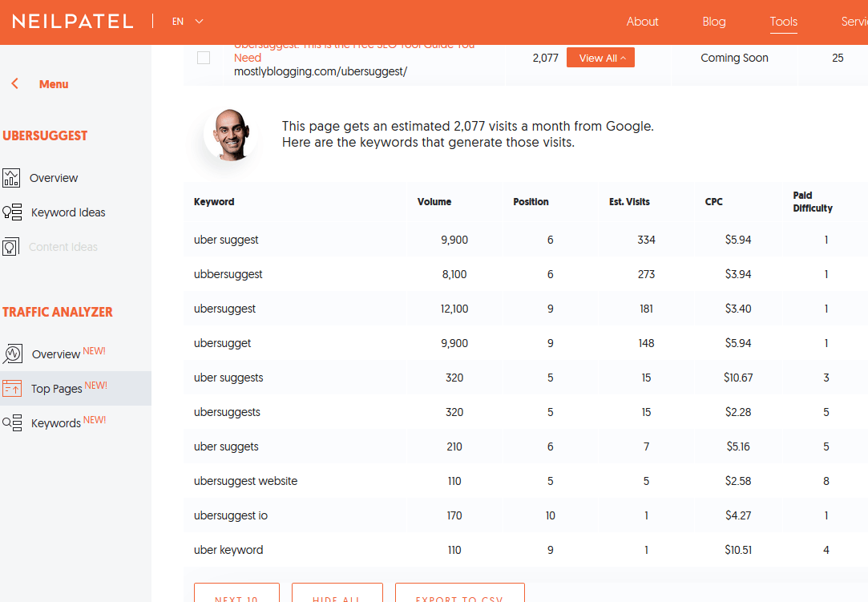This screenshot has width=868, height=602.
Task: Click the 2,077 visits value
Action: [545, 58]
